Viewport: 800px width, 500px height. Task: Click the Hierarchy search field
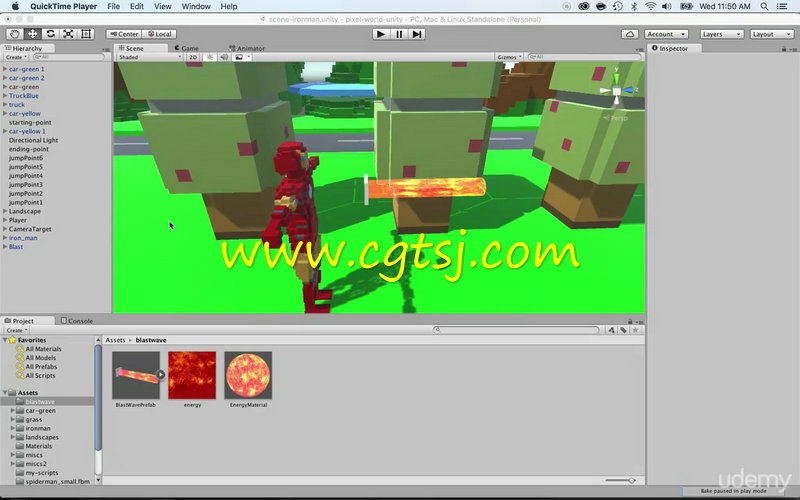68,57
